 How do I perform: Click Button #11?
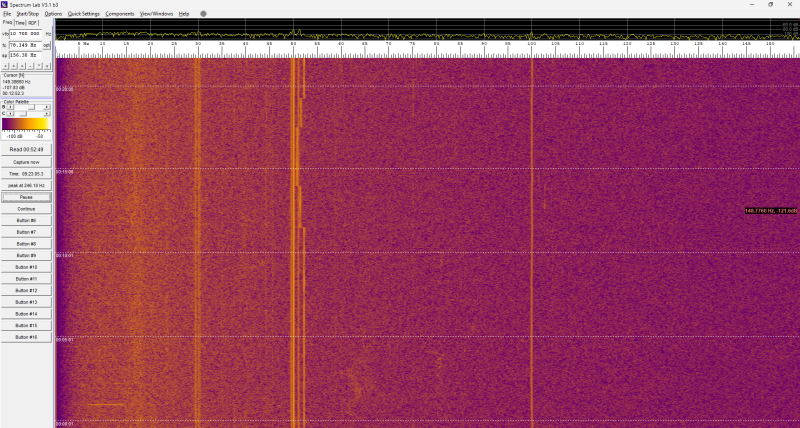(x=26, y=279)
